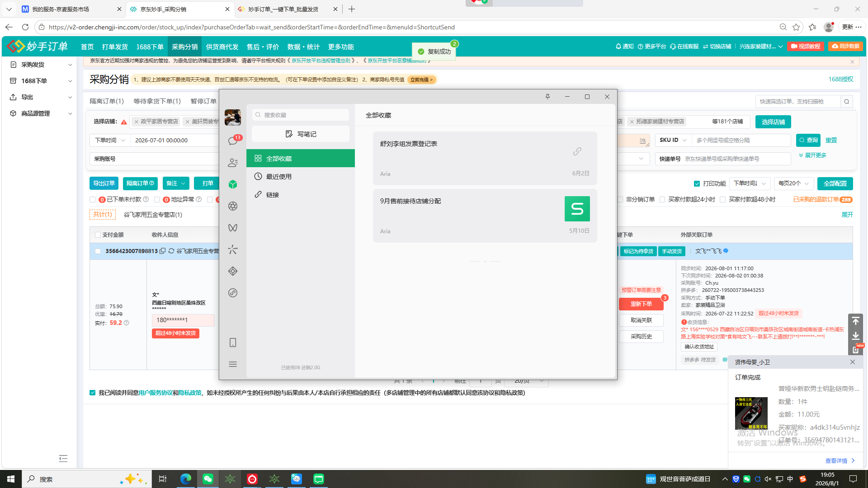Uncheck the user agreement checkbox

(x=93, y=393)
